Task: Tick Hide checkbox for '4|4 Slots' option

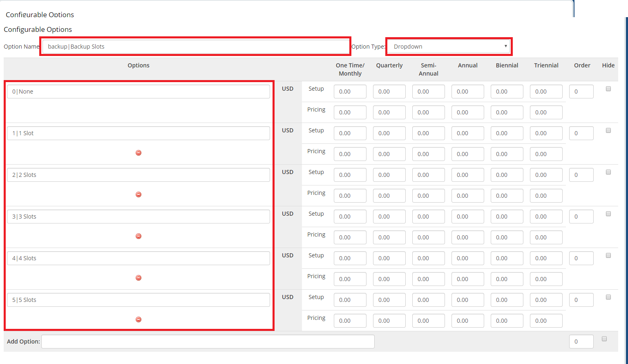Action: 608,255
